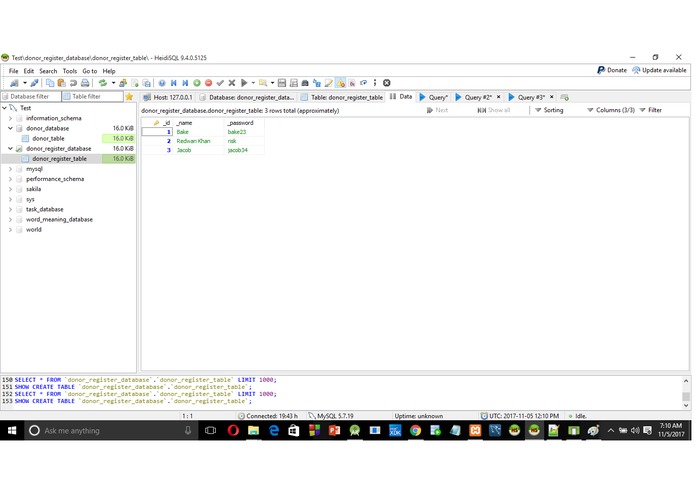Click the black circled X toolbar icon
The image size is (695, 494).
387,83
